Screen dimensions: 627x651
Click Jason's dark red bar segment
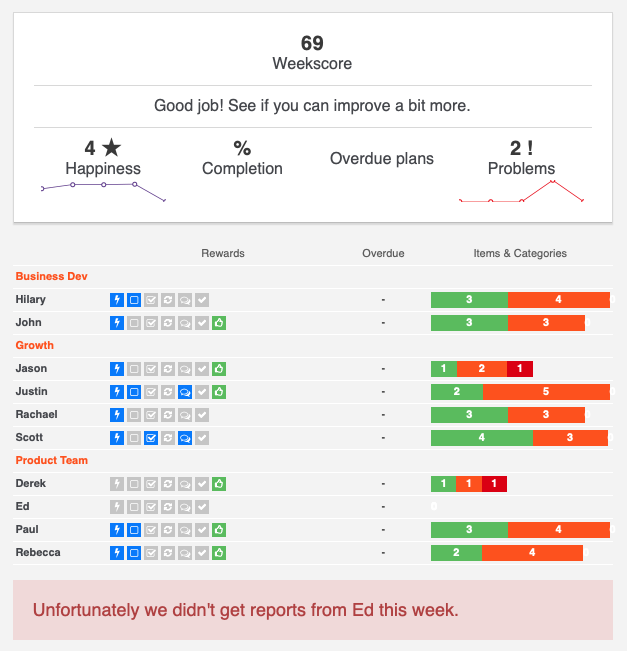pos(519,369)
